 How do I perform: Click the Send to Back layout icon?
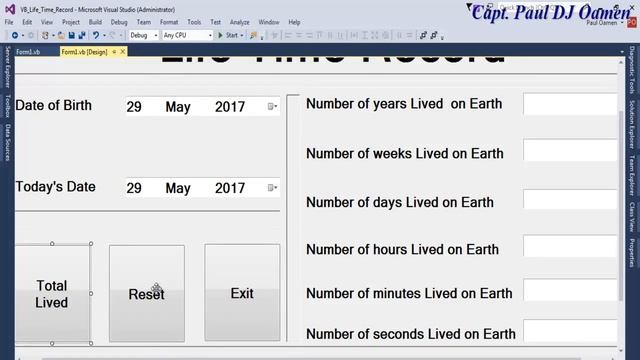(x=434, y=36)
